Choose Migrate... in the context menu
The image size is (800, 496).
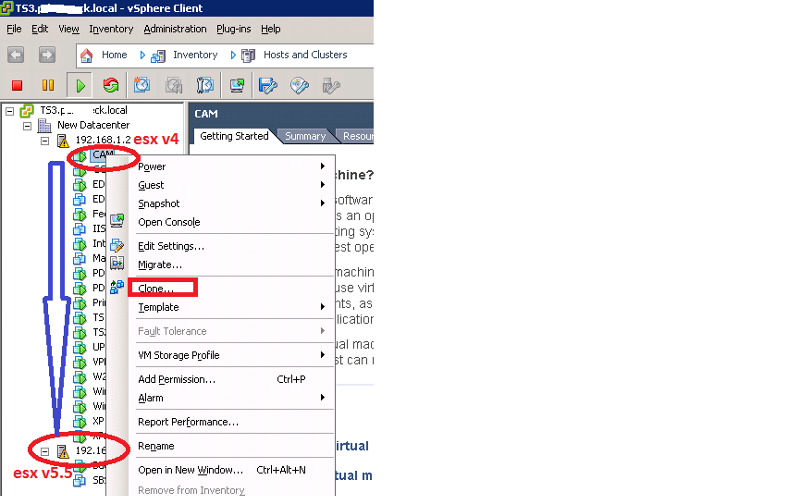160,265
